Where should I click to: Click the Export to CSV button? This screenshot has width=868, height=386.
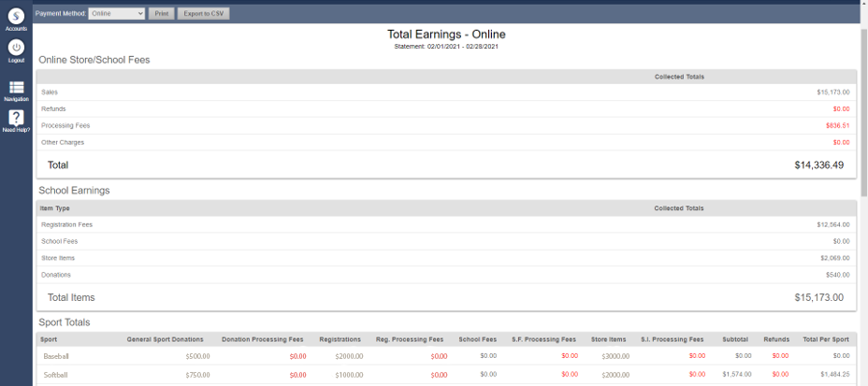(203, 13)
